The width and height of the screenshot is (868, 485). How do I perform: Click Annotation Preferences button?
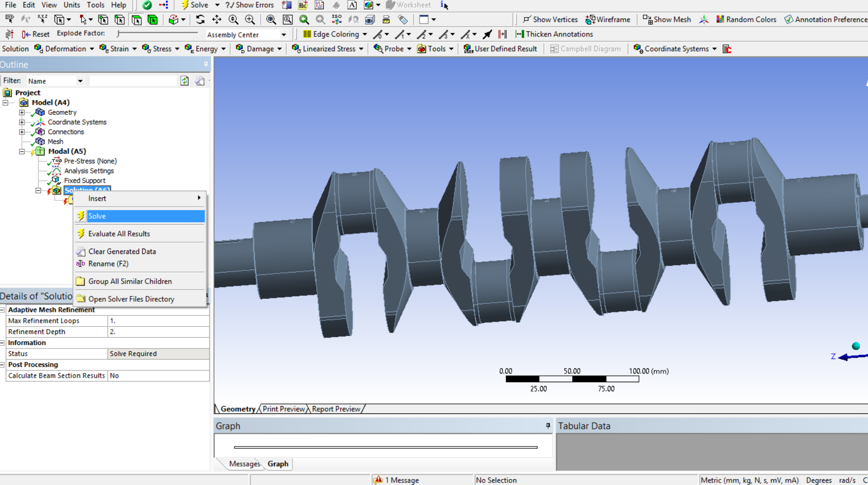pyautogui.click(x=826, y=19)
